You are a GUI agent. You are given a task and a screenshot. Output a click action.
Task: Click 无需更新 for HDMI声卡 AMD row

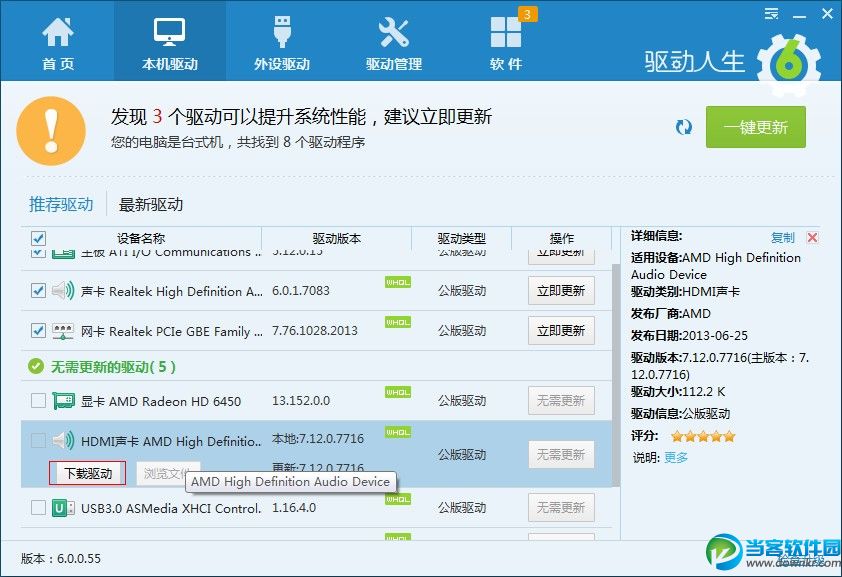tap(561, 455)
